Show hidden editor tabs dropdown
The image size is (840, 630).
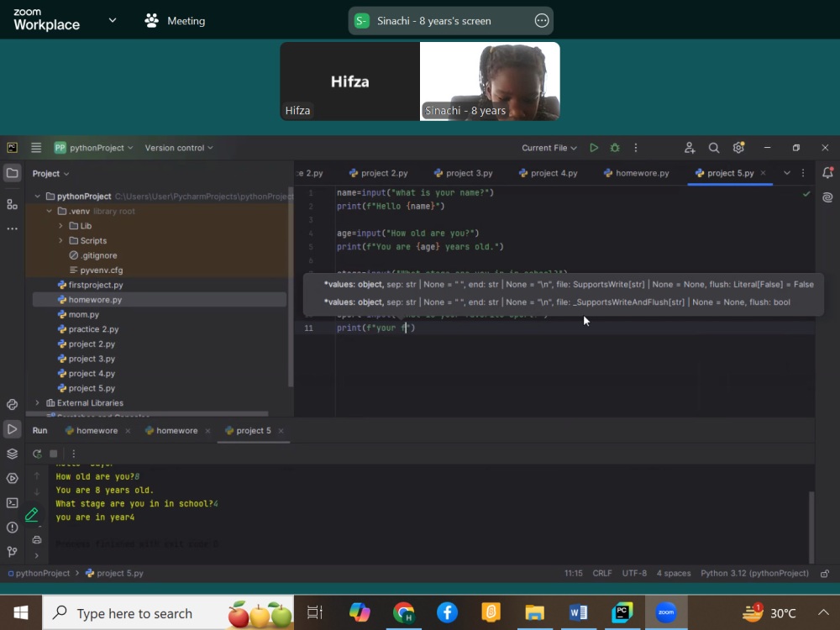(x=786, y=172)
